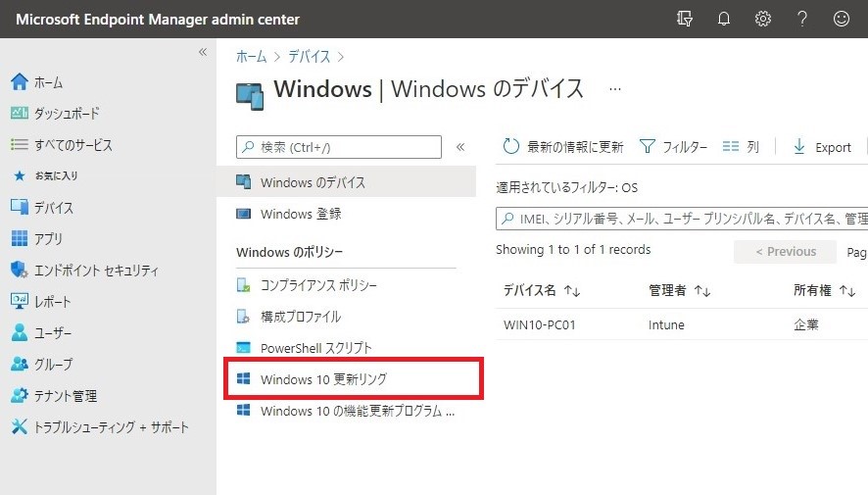
Task: Sort by デバイス名 column
Action: (542, 290)
